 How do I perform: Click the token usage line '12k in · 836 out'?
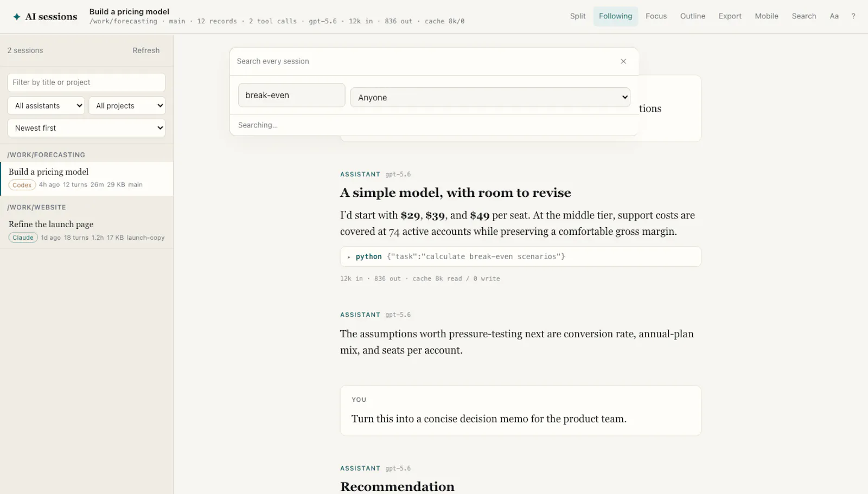click(x=420, y=279)
